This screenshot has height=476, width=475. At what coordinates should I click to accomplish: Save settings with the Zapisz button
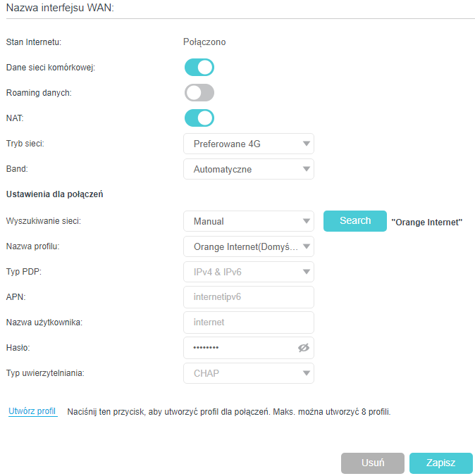[440, 463]
